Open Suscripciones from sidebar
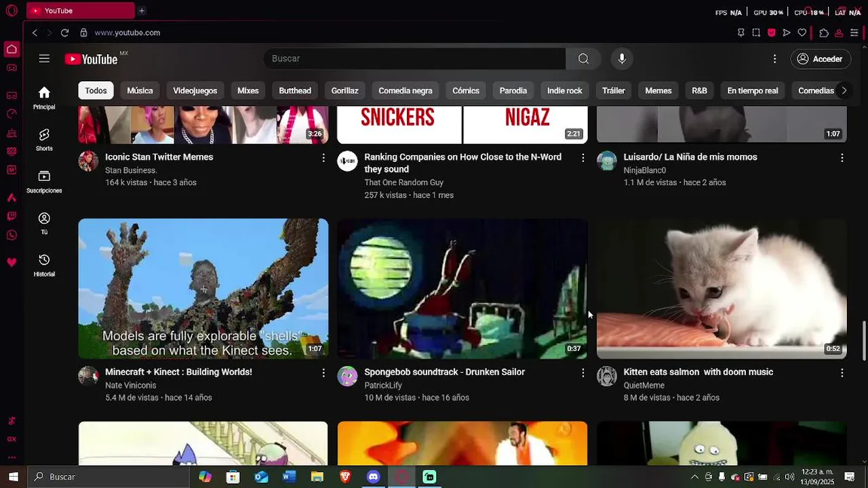This screenshot has width=868, height=488. pos(44,182)
